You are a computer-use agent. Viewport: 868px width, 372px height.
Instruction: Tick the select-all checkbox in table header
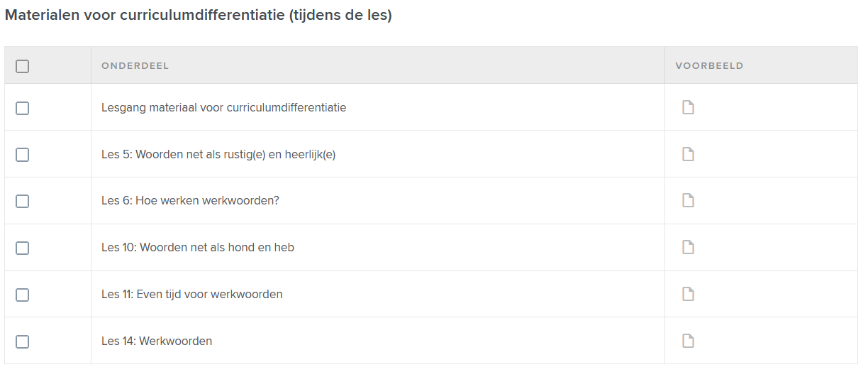pos(23,66)
